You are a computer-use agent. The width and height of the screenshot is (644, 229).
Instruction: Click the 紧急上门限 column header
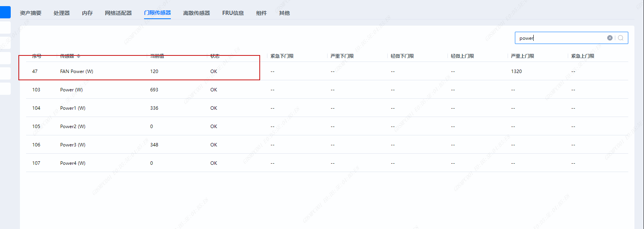(x=583, y=56)
